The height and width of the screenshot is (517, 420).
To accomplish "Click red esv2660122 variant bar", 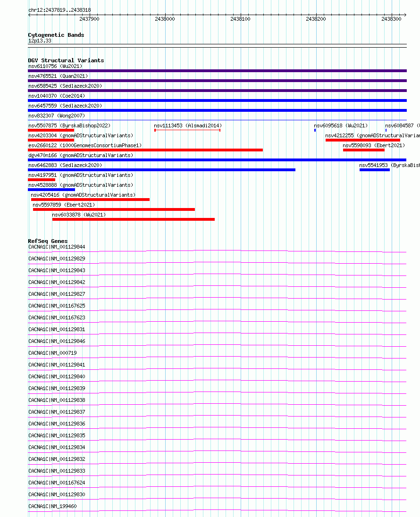I will [145, 150].
